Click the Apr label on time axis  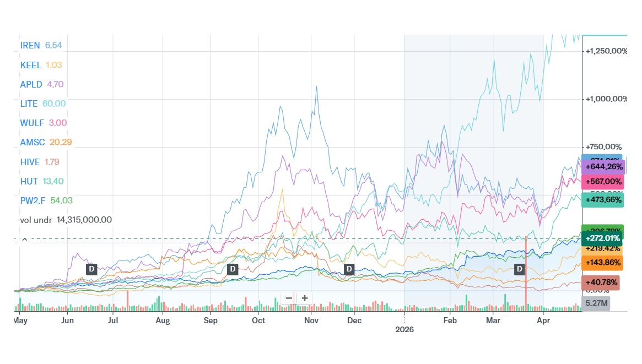point(543,320)
